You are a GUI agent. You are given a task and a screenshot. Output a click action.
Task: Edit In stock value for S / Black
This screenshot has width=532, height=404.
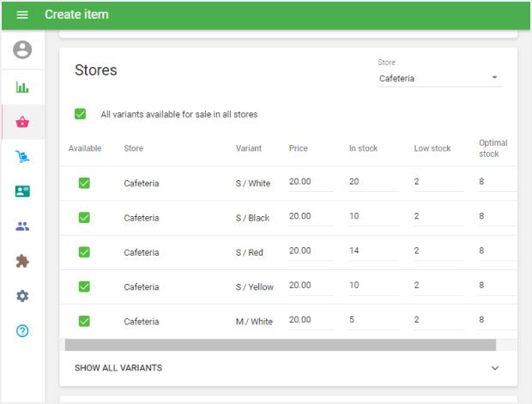(374, 216)
